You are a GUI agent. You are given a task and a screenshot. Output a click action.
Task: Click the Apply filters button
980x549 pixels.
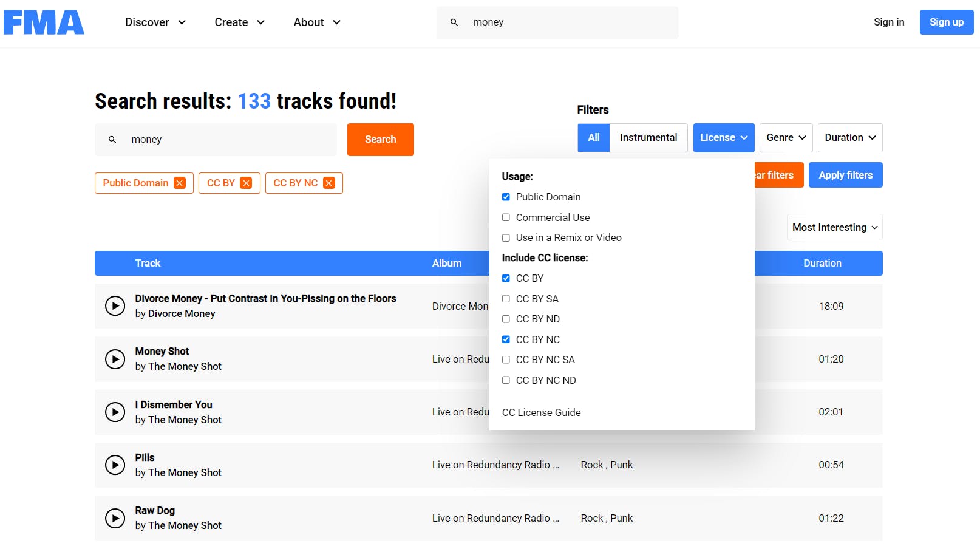(x=845, y=175)
